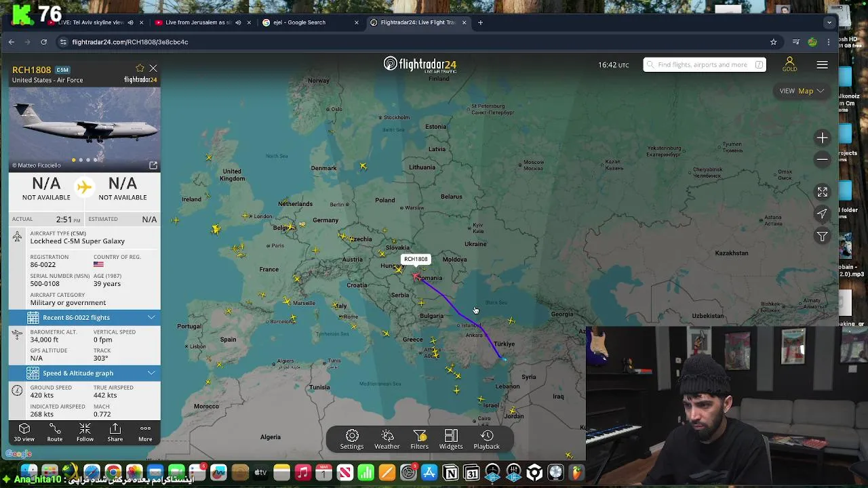This screenshot has height=488, width=868.
Task: Open Music app from the Dock
Action: tap(302, 472)
